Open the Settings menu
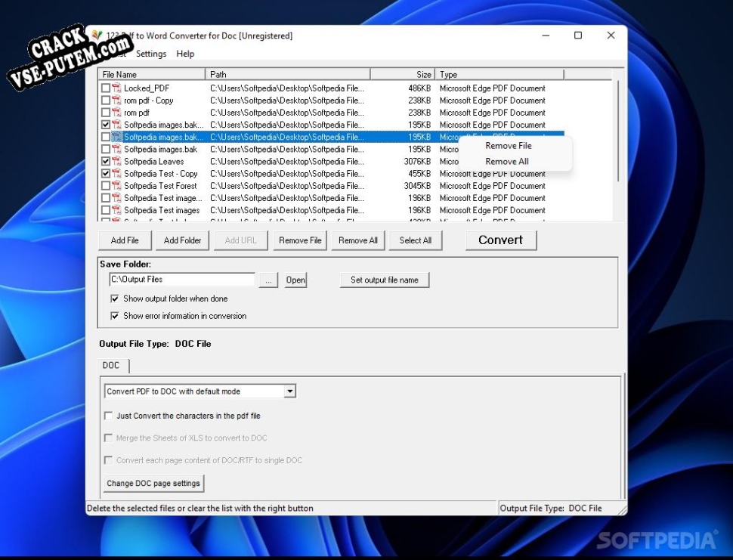733x560 pixels. (x=151, y=54)
